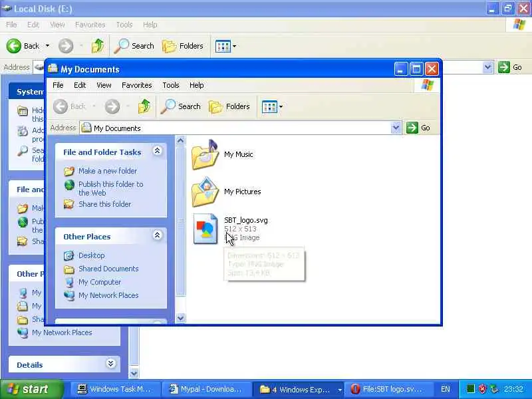Screen dimensions: 532x399
Task: Click Publish this folder to the Web
Action: [x=110, y=188]
